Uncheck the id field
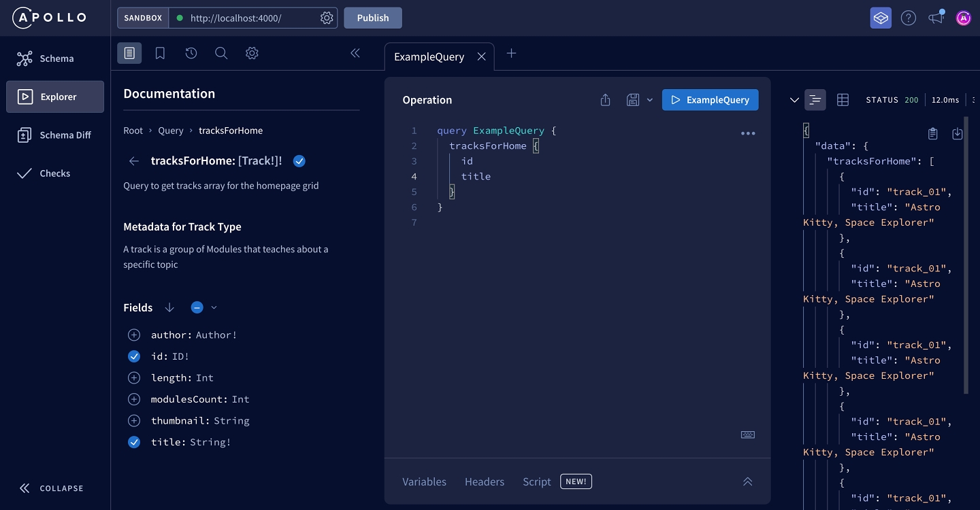980x510 pixels. click(x=134, y=356)
